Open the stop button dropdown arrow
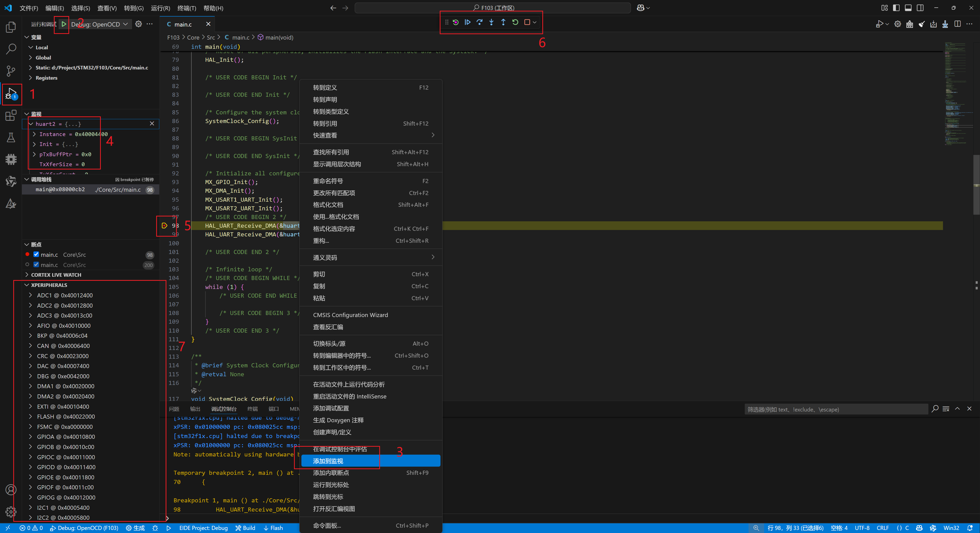 [x=535, y=22]
